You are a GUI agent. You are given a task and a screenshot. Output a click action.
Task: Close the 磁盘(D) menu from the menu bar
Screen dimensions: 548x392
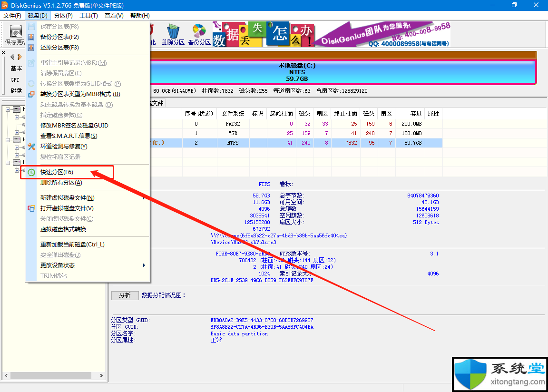click(x=38, y=16)
